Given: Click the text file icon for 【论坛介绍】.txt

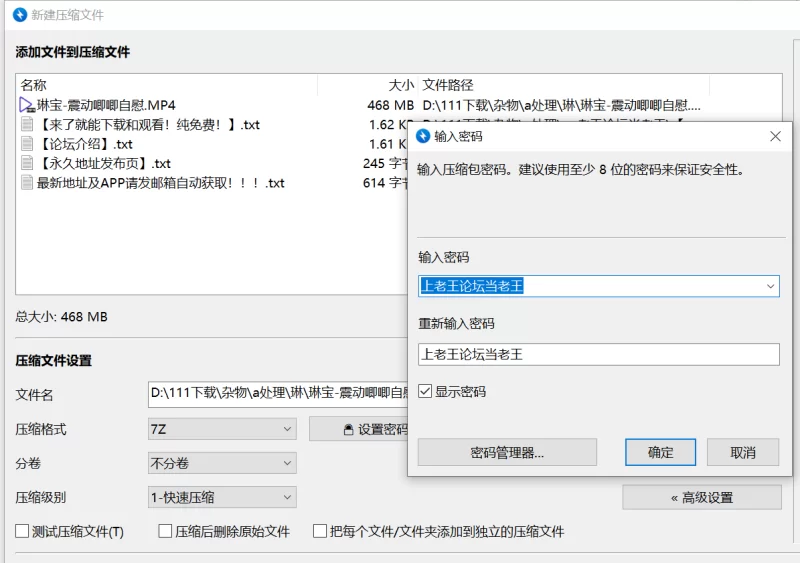Looking at the screenshot, I should coord(27,144).
